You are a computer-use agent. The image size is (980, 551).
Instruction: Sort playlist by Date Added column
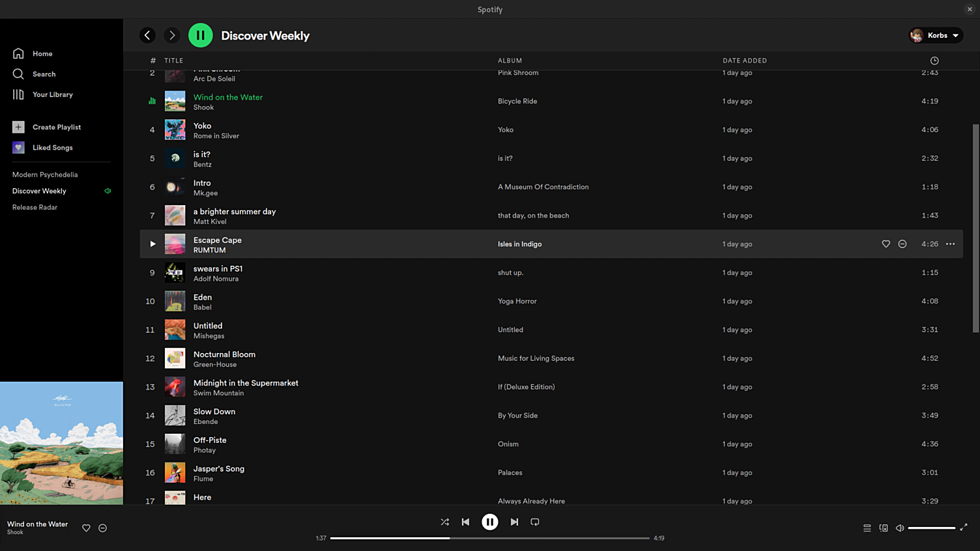(x=744, y=60)
